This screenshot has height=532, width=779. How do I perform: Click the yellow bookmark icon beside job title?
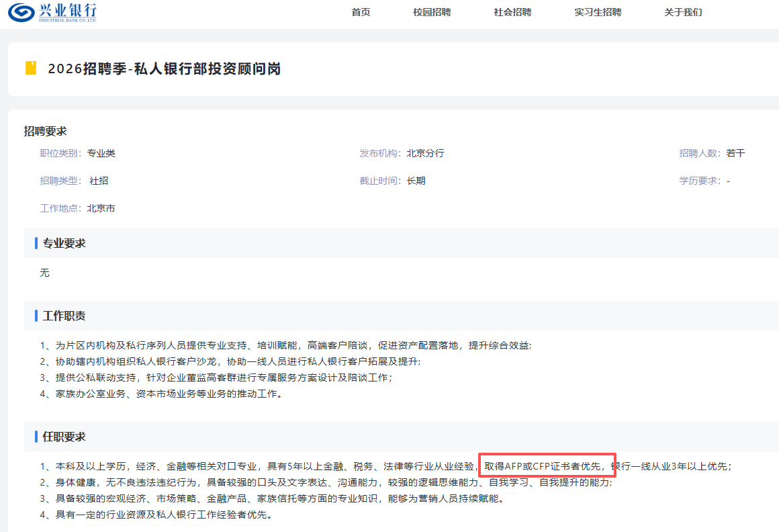(30, 68)
